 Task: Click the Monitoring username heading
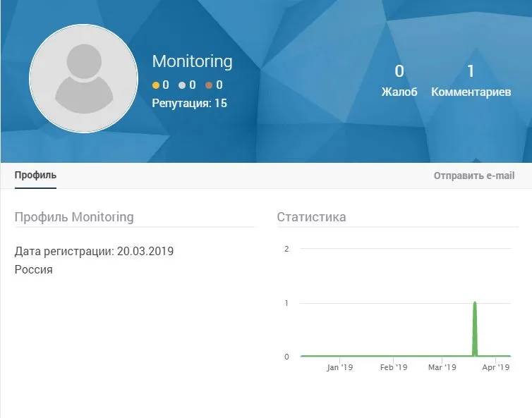192,62
